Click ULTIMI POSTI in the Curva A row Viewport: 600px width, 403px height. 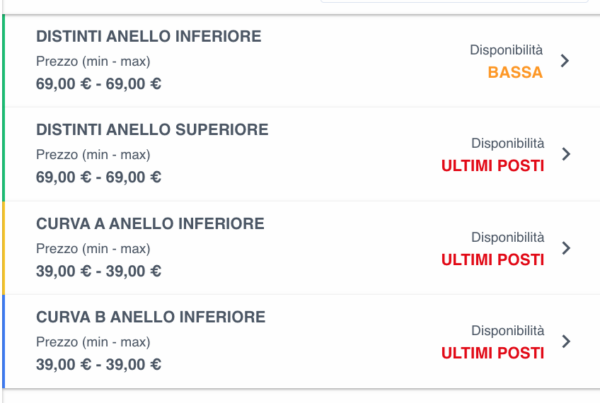tap(492, 260)
